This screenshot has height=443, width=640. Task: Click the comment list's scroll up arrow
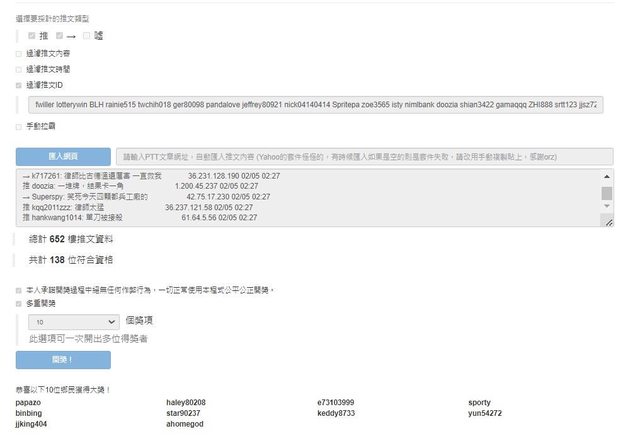(607, 176)
